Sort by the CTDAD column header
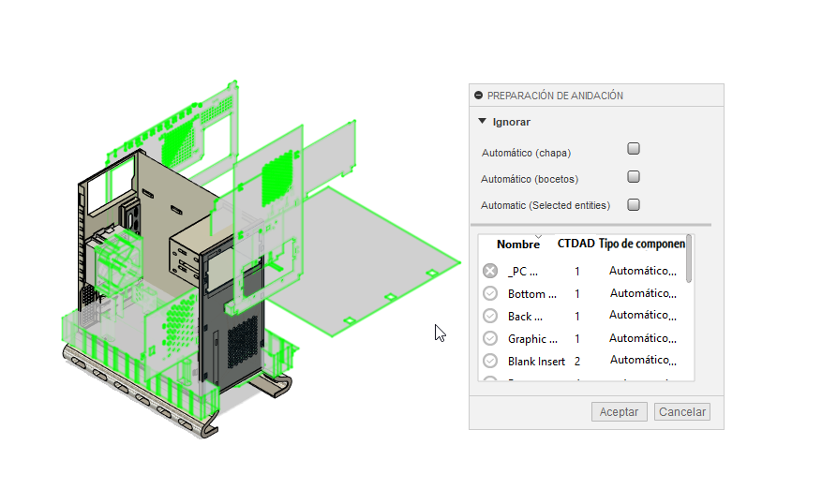The image size is (822, 504). [575, 244]
